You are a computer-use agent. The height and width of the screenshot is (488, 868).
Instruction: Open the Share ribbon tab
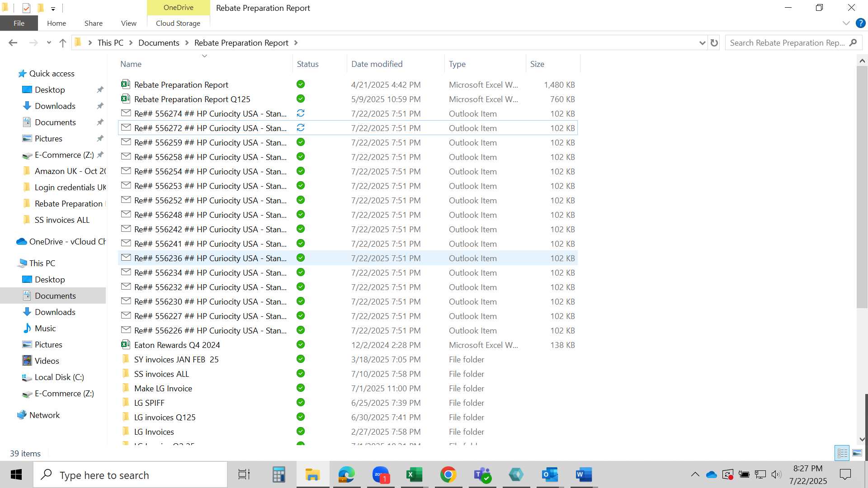click(93, 23)
